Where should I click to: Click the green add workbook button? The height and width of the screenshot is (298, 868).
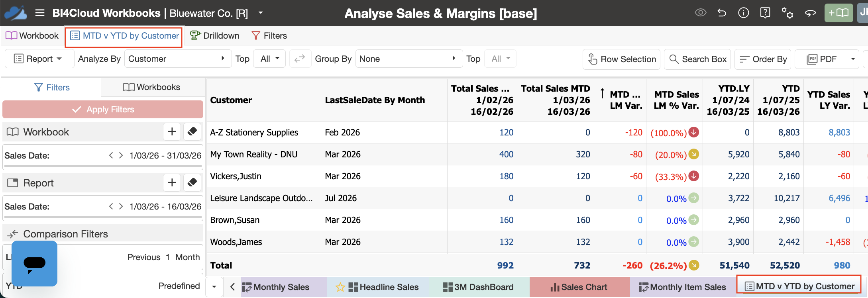[x=839, y=13]
